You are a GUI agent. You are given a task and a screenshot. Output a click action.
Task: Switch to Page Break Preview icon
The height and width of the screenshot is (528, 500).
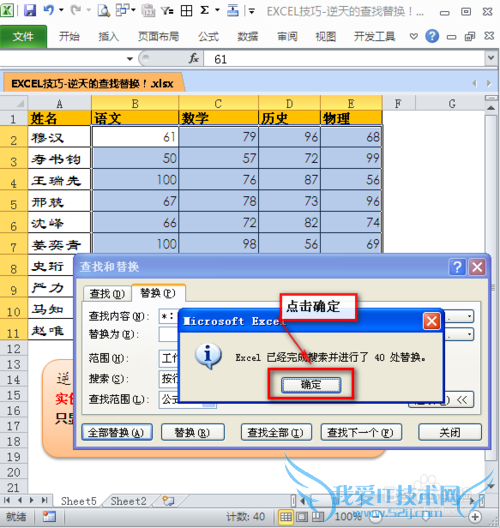coord(317,517)
